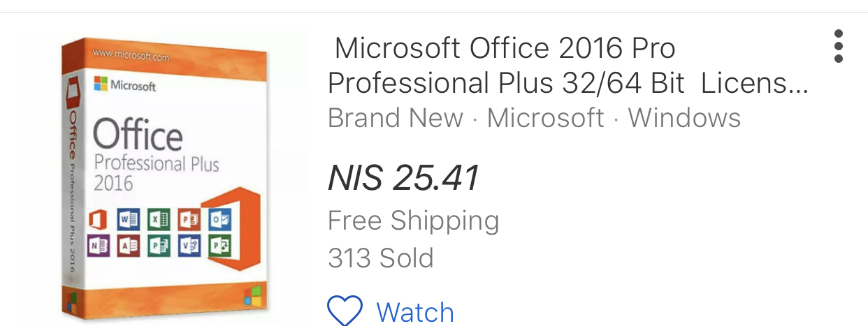Toggle the heart icon to watch this item
The width and height of the screenshot is (868, 326).
pos(345,311)
